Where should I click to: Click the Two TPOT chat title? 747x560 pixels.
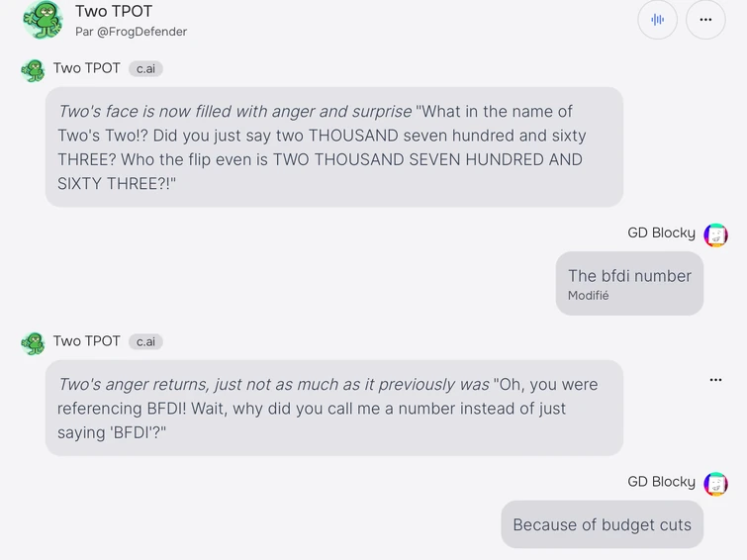tap(114, 12)
